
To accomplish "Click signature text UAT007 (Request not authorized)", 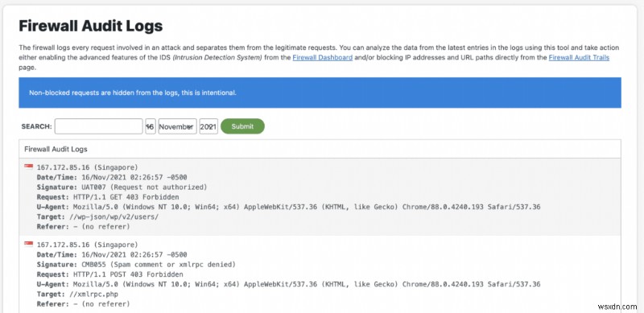I will point(144,187).
